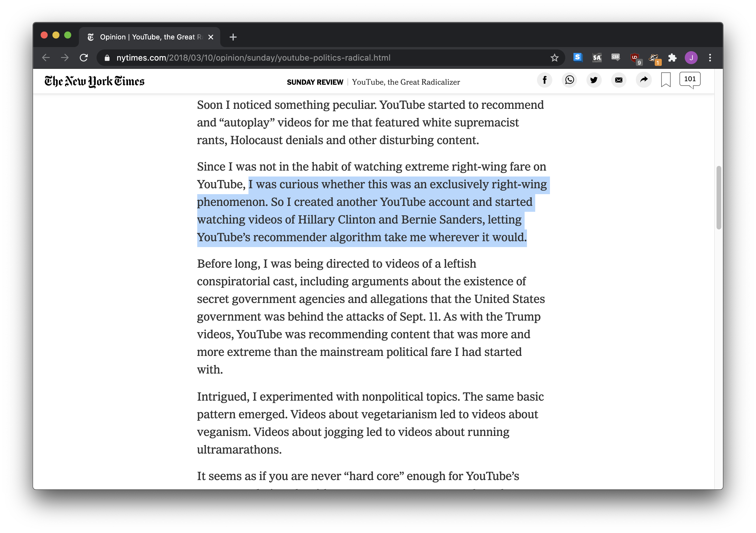Open the share menu with the arrow icon

coord(644,80)
